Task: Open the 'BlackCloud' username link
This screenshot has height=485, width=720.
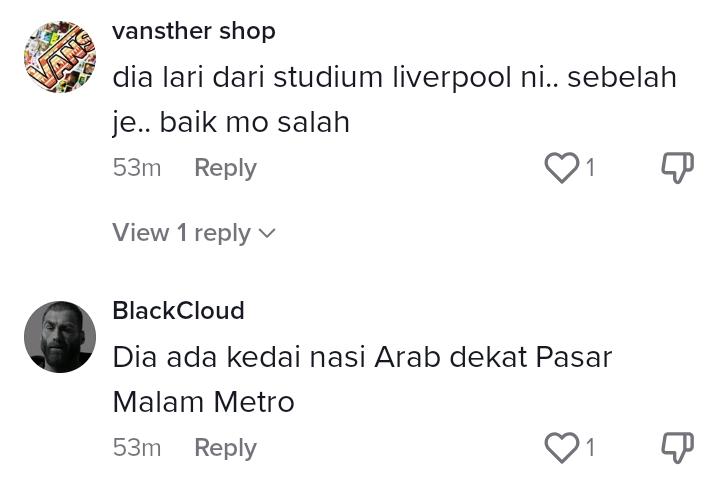Action: [178, 311]
